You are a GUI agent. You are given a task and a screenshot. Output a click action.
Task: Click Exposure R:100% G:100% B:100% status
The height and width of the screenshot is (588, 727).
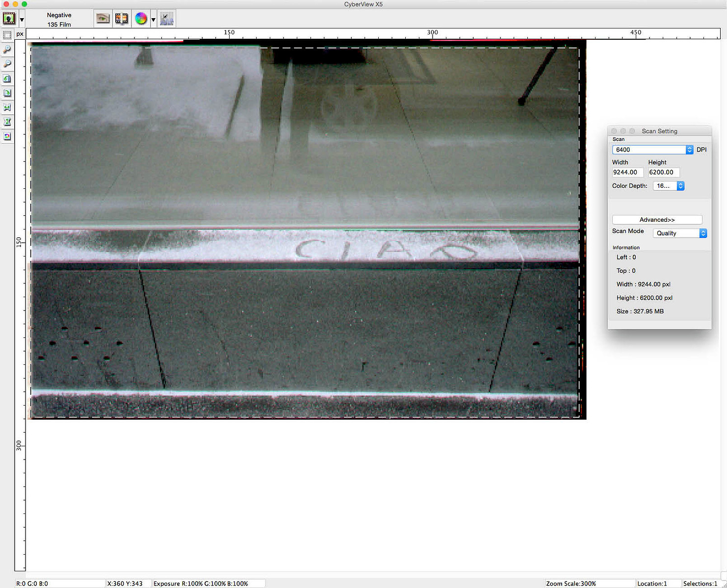(201, 584)
